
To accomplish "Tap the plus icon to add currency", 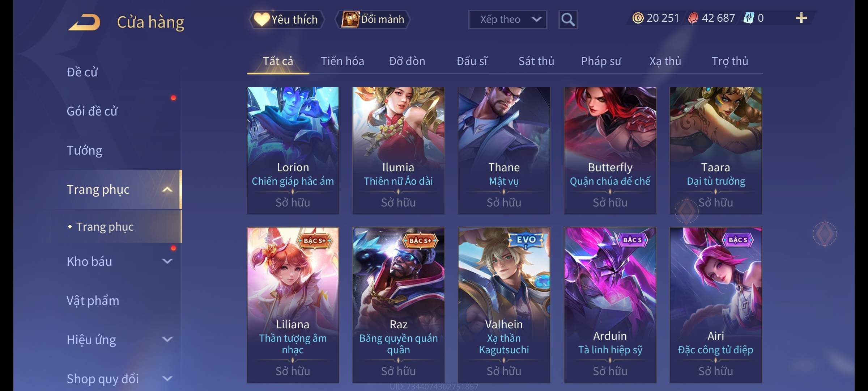I will coord(801,18).
